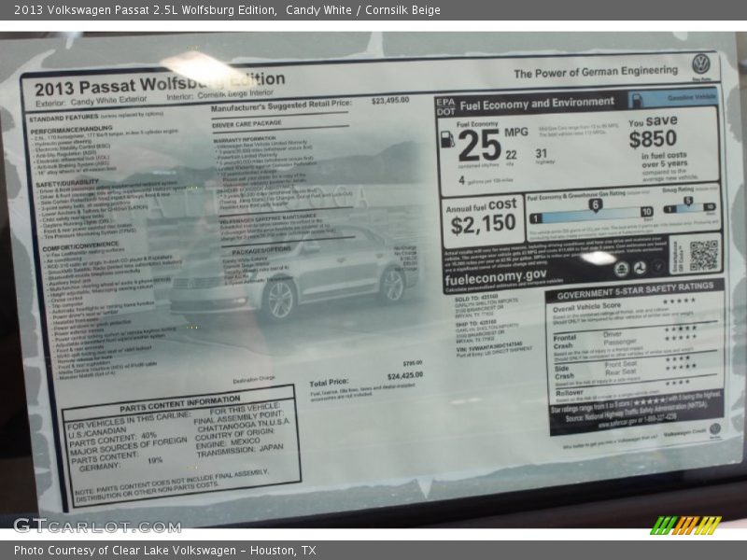Click the 40% parts content value
Screen dimensions: 747x560
148,436
